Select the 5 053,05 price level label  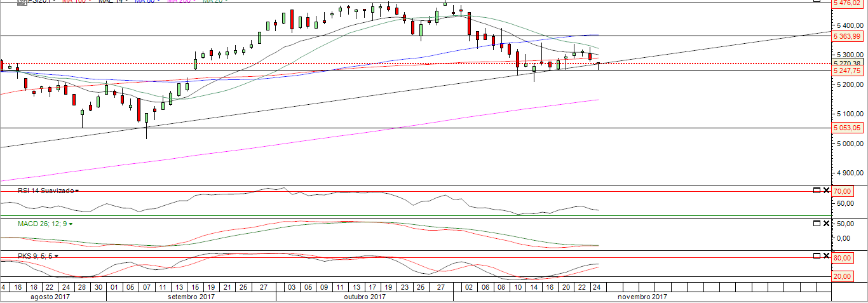[849, 128]
